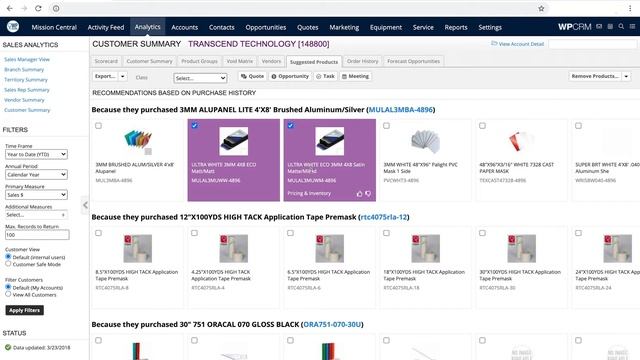The width and height of the screenshot is (640, 360).
Task: Click the browser back arrow
Action: (x=9, y=8)
